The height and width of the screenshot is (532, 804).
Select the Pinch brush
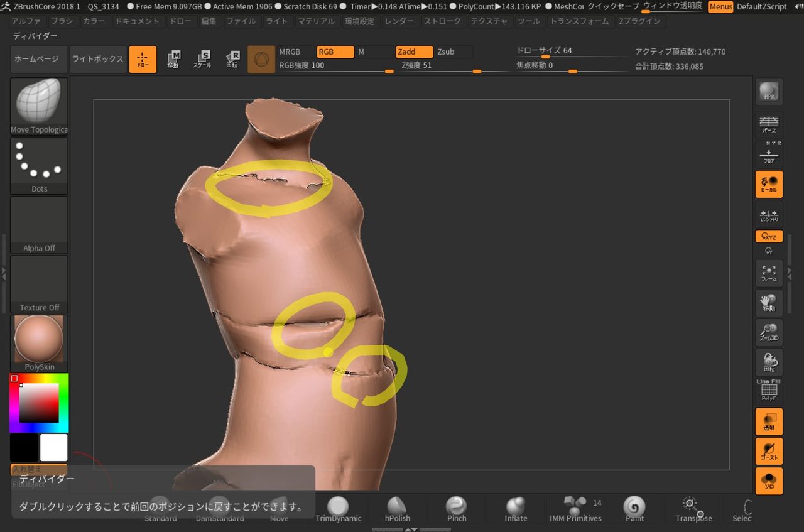coord(457,509)
